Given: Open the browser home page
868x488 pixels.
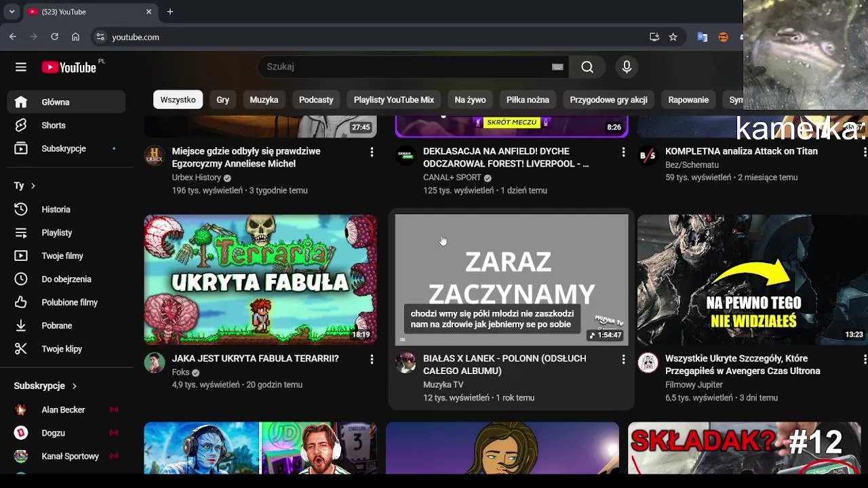Looking at the screenshot, I should [75, 37].
